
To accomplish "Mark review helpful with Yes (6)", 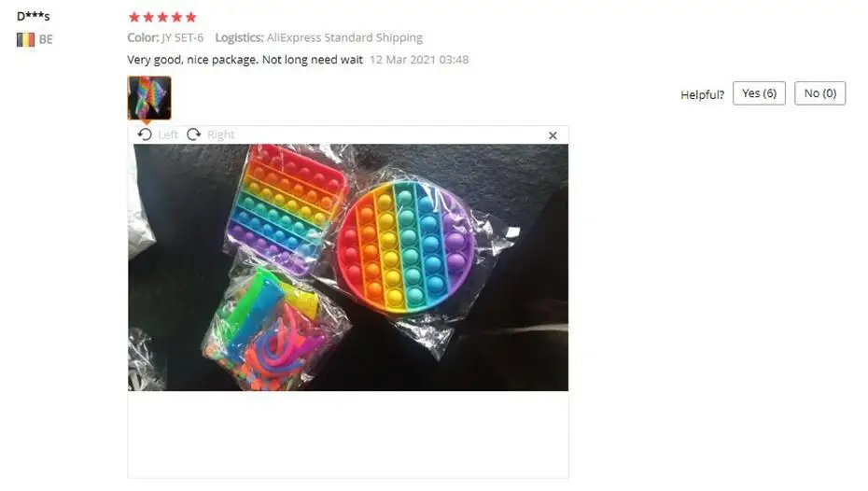I will click(759, 93).
